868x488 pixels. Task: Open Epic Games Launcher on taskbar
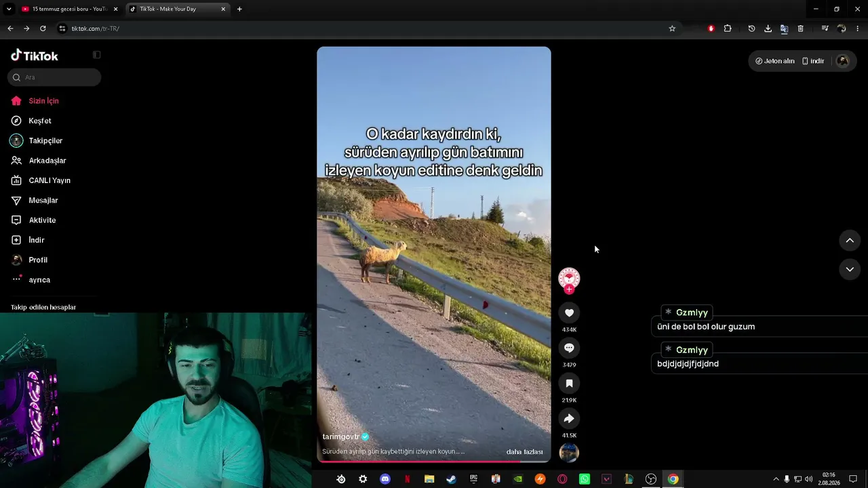473,479
